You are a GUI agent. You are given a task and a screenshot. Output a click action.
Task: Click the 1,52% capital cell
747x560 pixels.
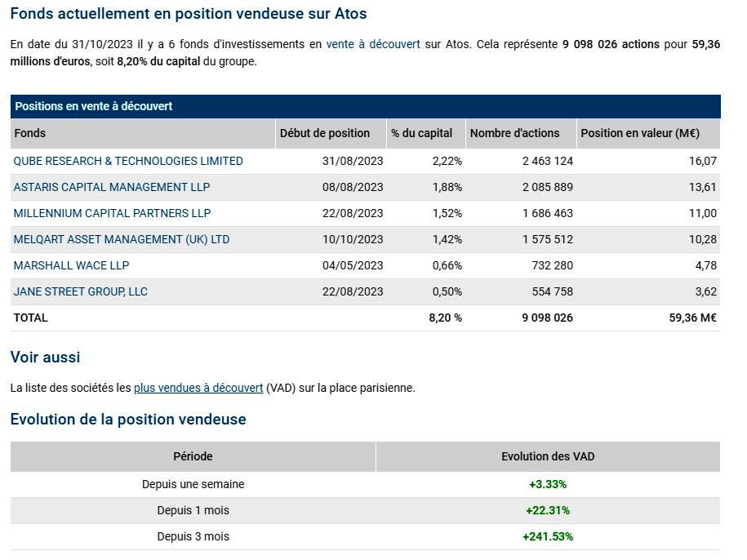tap(447, 213)
